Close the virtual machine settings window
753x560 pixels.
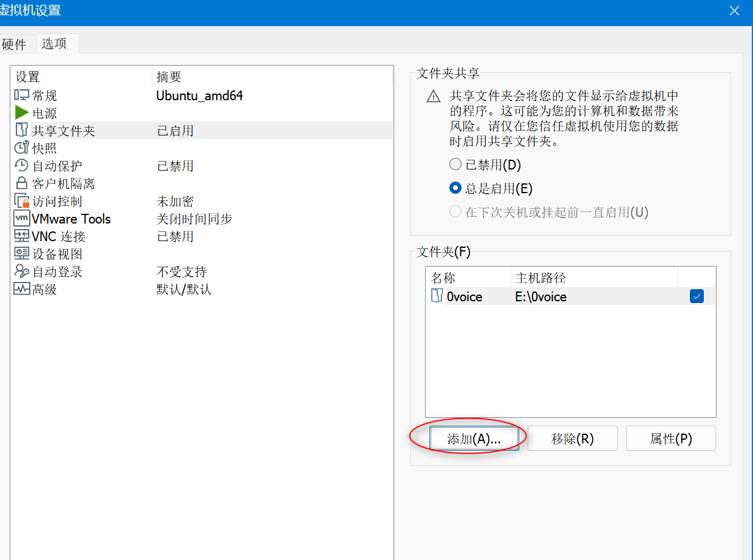coord(735,10)
